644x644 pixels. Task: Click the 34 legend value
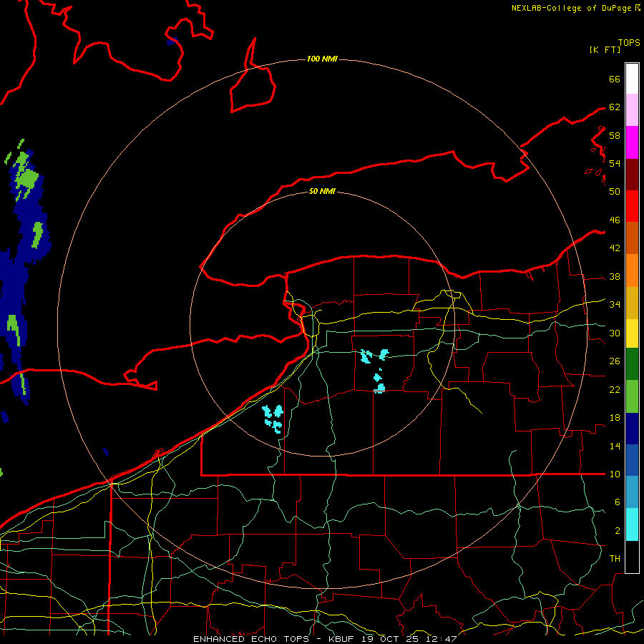(x=615, y=305)
